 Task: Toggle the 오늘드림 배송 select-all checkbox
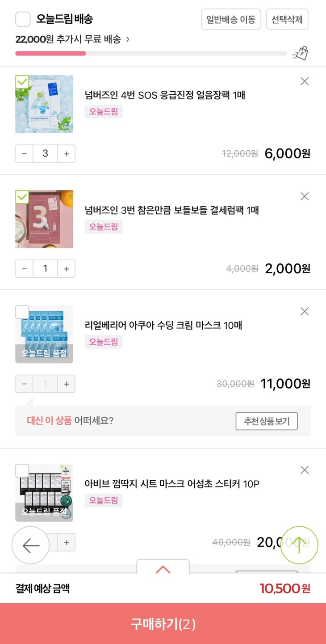click(23, 19)
